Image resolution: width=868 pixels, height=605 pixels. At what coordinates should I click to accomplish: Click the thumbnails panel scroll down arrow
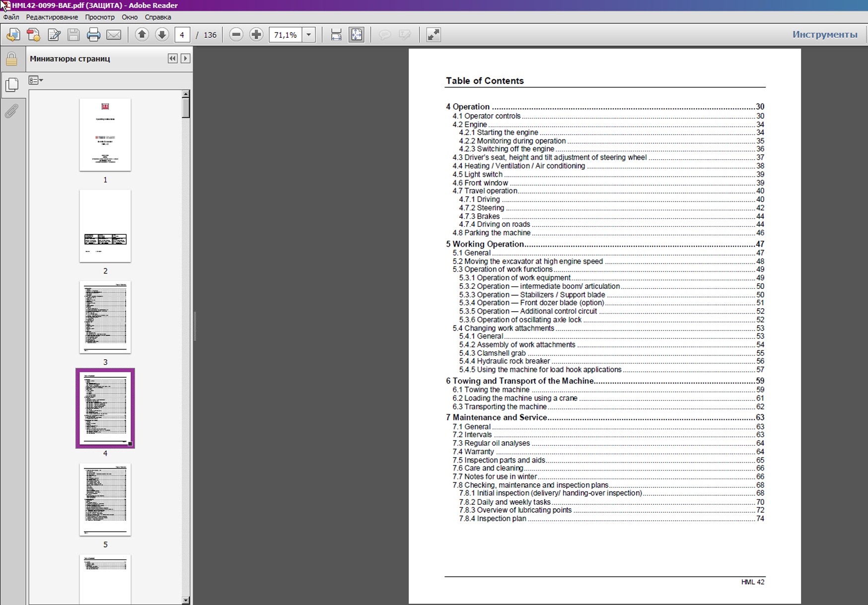(186, 601)
